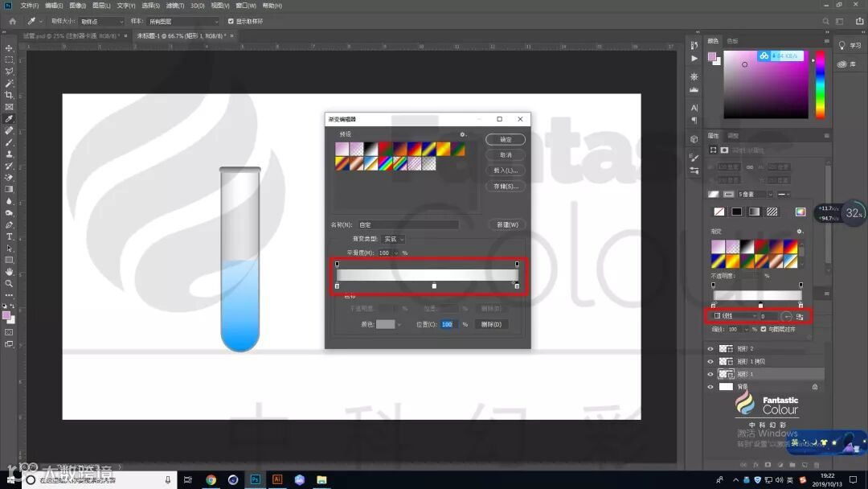This screenshot has width=868, height=489.
Task: Select the Move tool
Action: click(x=9, y=48)
